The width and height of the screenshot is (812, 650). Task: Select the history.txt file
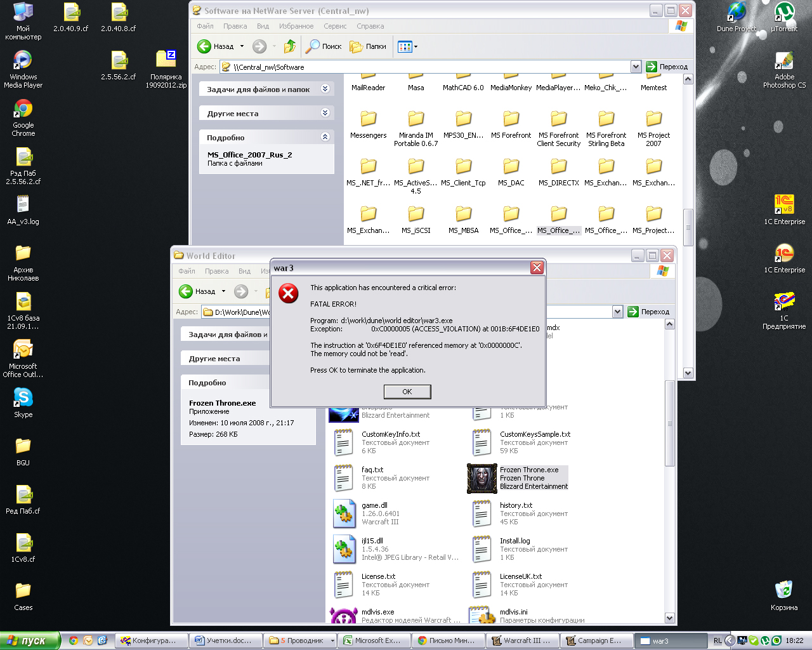tap(520, 514)
